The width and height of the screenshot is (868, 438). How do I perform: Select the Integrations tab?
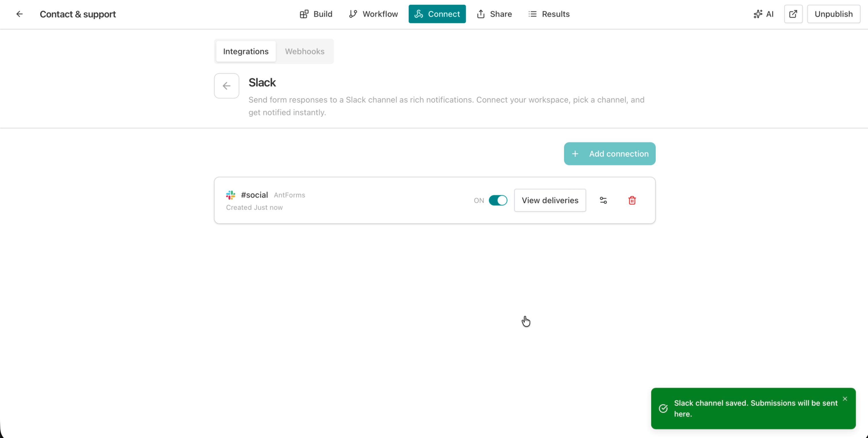245,51
